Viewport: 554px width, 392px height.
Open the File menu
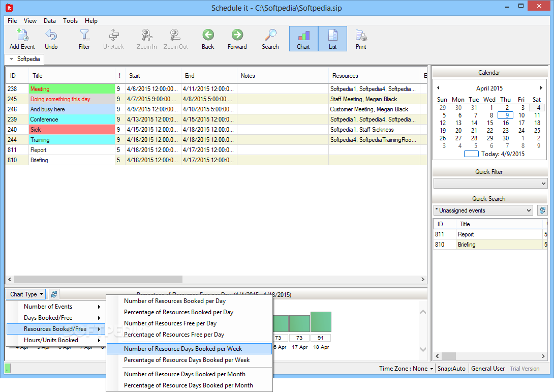[12, 20]
